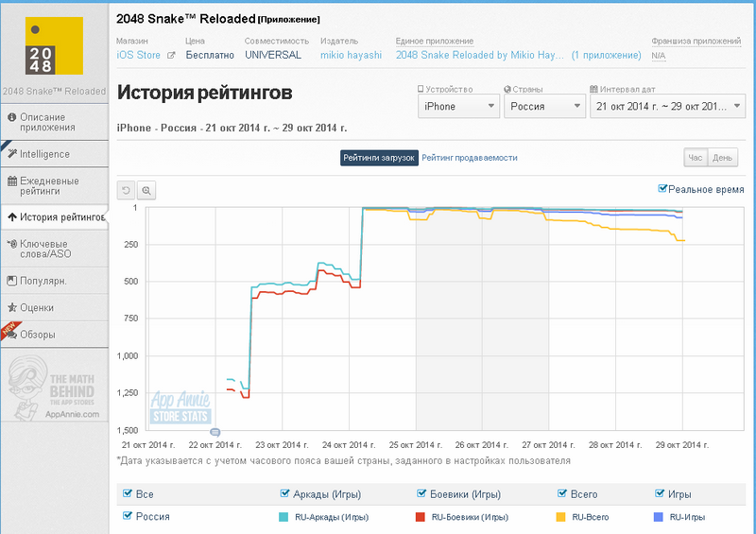756x534 pixels.
Task: Click the RU-Игры legend label
Action: [688, 517]
